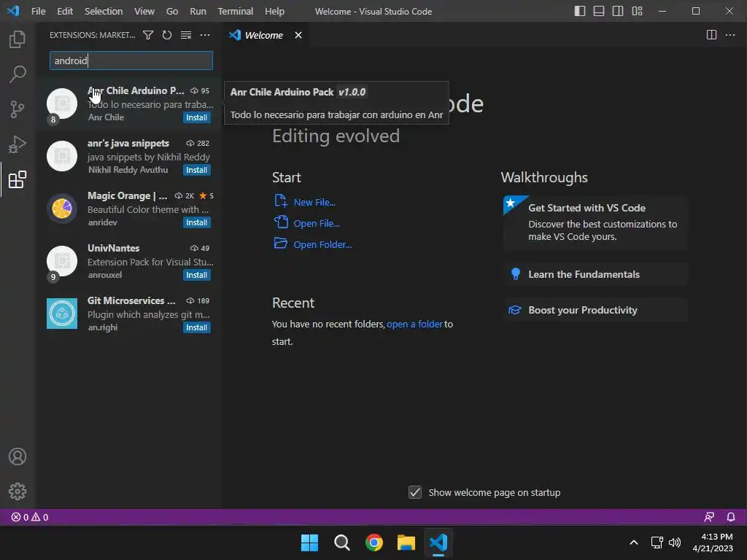Open Boost your Productivity walkthrough

coord(595,310)
